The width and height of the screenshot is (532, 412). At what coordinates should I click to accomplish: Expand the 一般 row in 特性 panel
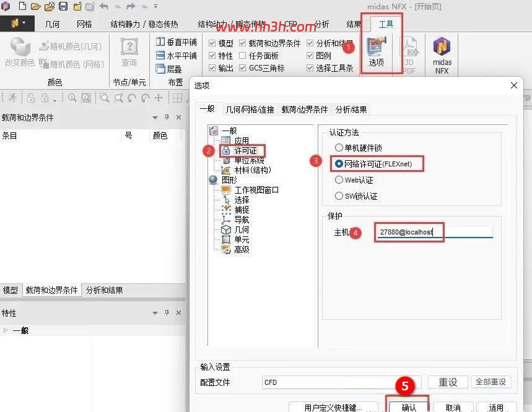(x=5, y=330)
